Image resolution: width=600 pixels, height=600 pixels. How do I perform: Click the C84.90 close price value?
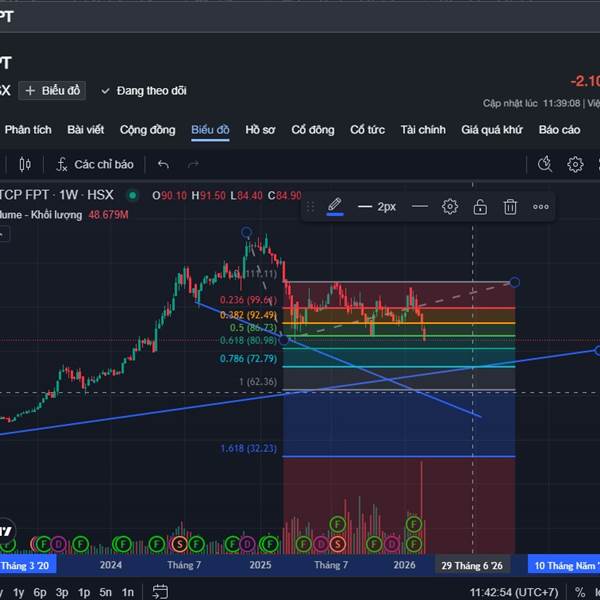coord(284,196)
